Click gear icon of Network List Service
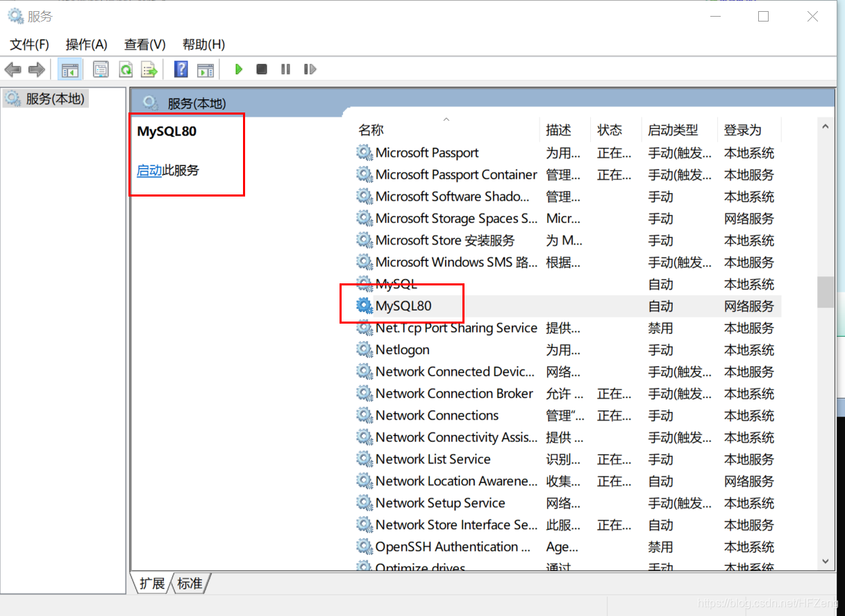The width and height of the screenshot is (845, 616). tap(365, 459)
